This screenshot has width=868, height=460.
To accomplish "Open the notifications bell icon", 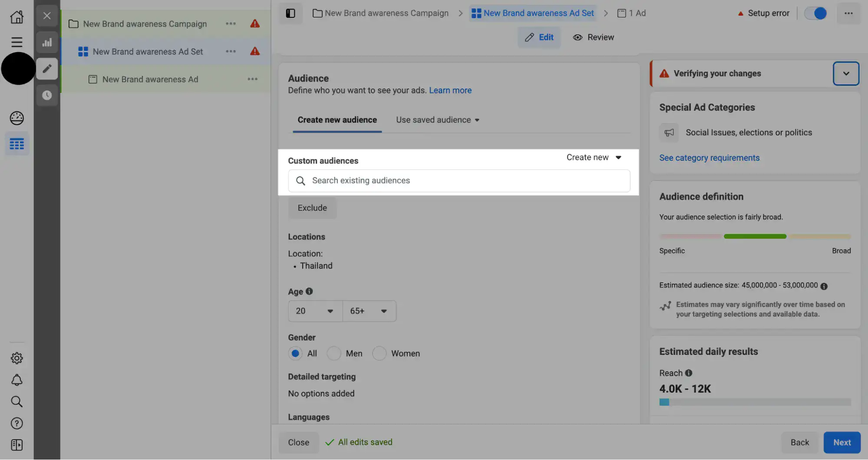I will tap(17, 380).
